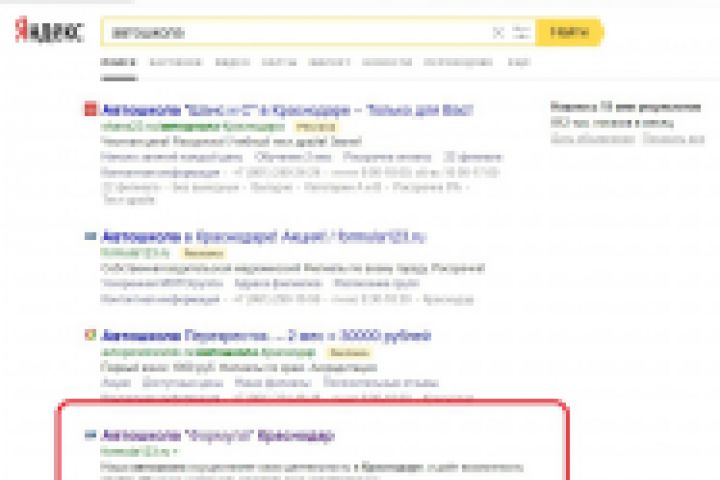Expand arrow next to formula123.ru in fourth result
This screenshot has width=720, height=480.
pos(175,452)
